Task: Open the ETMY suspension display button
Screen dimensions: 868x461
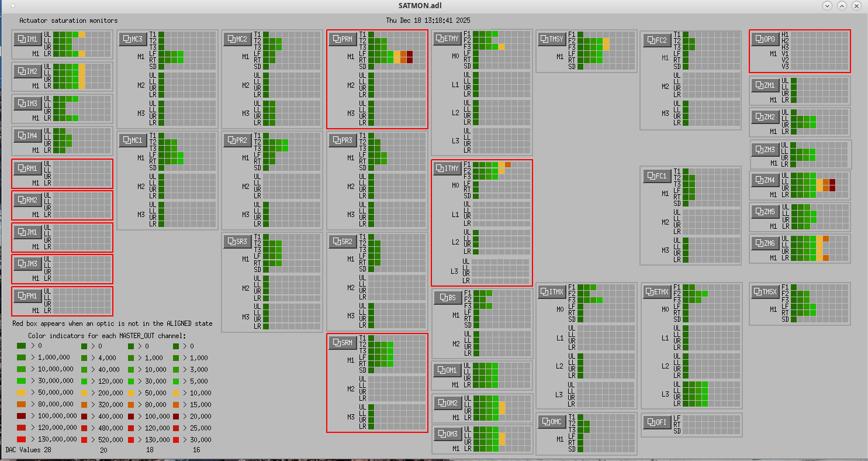Action: point(448,39)
